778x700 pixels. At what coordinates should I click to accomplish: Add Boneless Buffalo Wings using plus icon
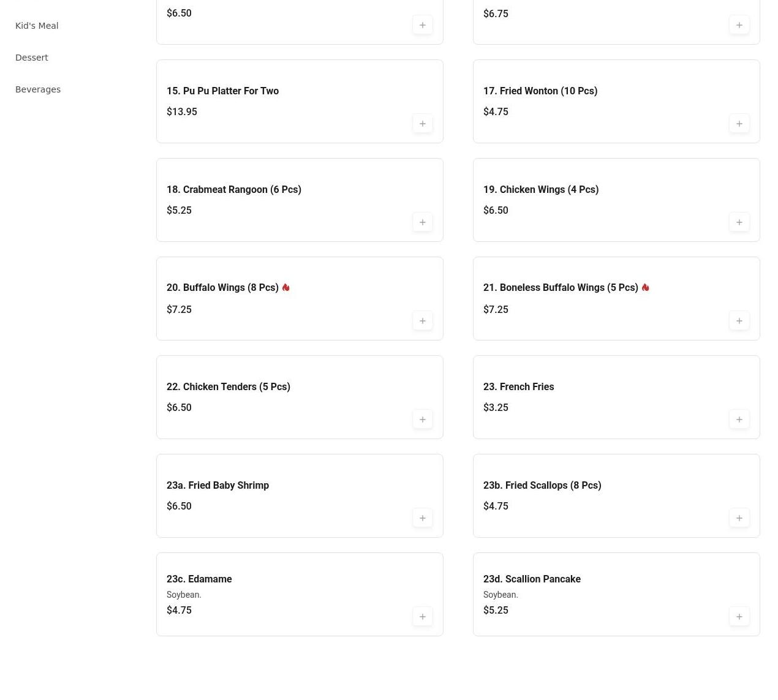click(x=739, y=321)
